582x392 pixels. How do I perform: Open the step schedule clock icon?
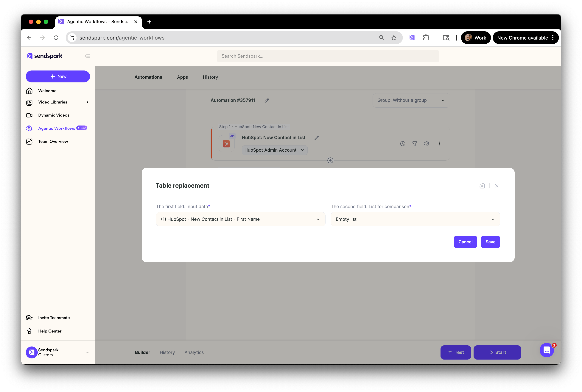[403, 143]
